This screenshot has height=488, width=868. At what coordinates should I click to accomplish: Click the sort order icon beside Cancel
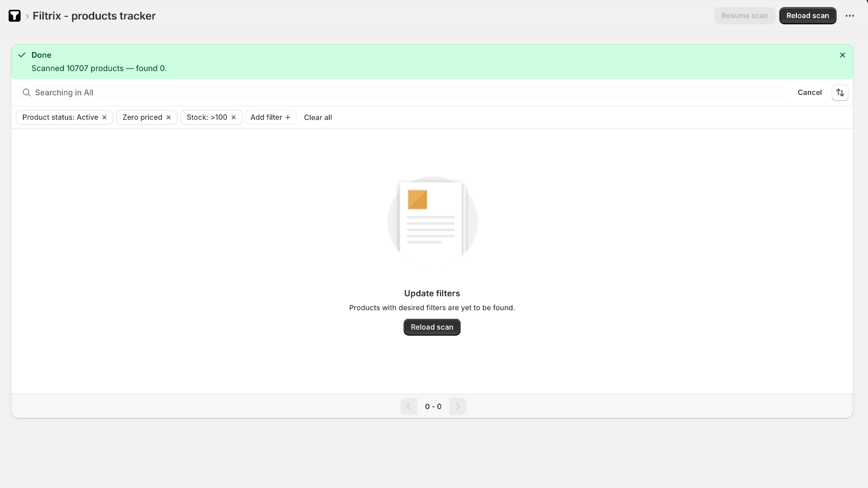click(840, 93)
